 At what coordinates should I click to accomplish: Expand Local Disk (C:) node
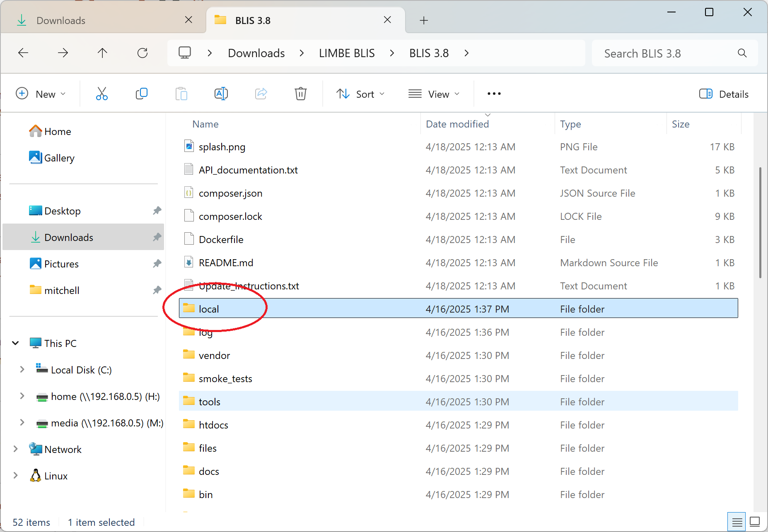coord(22,369)
